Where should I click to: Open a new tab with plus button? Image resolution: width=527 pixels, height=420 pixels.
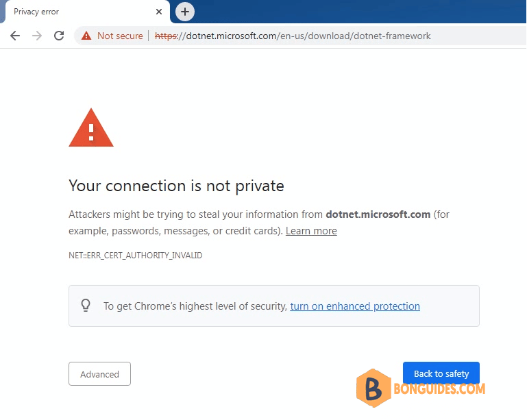[185, 12]
